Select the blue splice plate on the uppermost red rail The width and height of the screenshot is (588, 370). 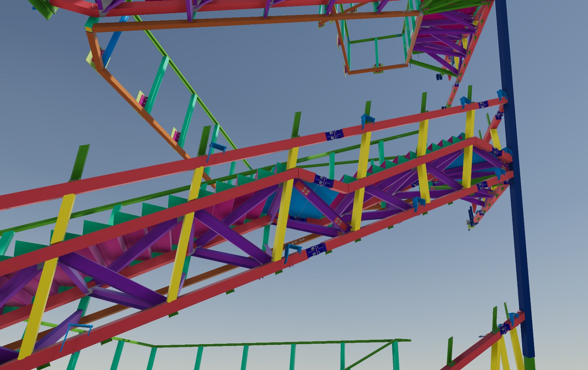pyautogui.click(x=334, y=135)
